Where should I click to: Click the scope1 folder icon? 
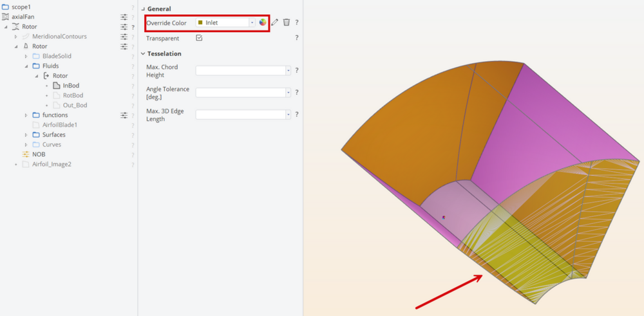[x=5, y=7]
